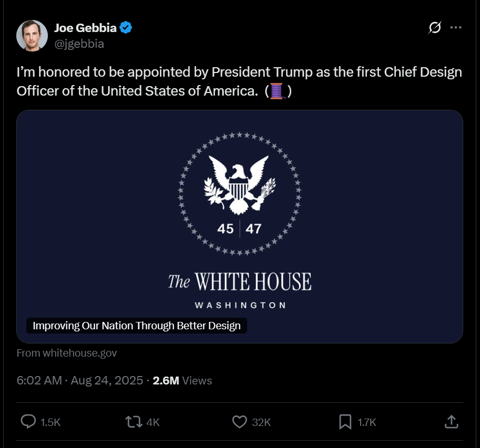Screen dimensions: 480x448
Task: Click the reply speech bubble icon
Action: (x=28, y=421)
